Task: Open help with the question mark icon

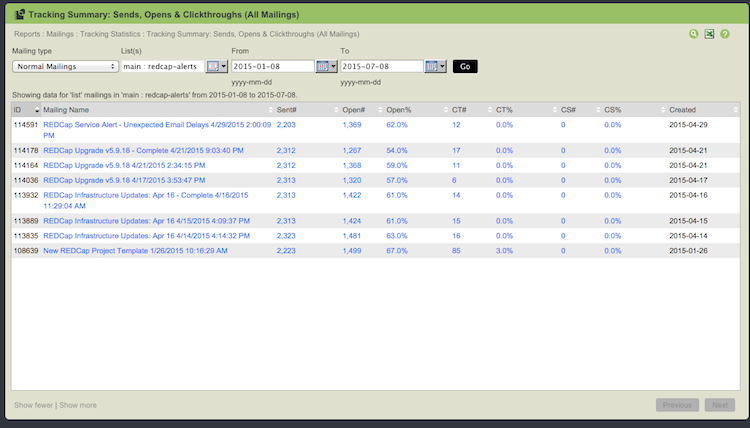Action: click(x=725, y=34)
